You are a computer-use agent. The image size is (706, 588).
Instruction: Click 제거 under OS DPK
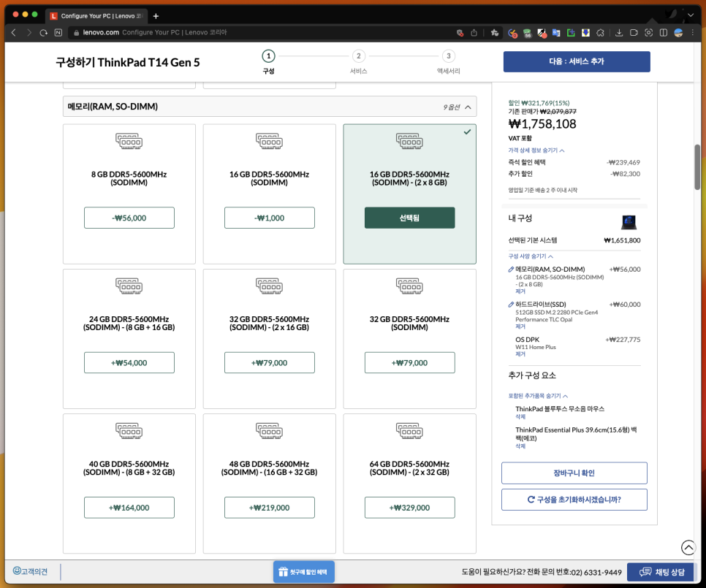pyautogui.click(x=520, y=354)
